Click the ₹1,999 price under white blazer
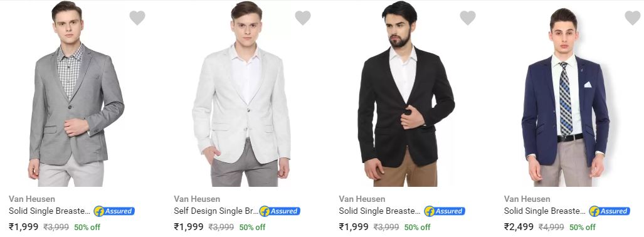 [189, 227]
